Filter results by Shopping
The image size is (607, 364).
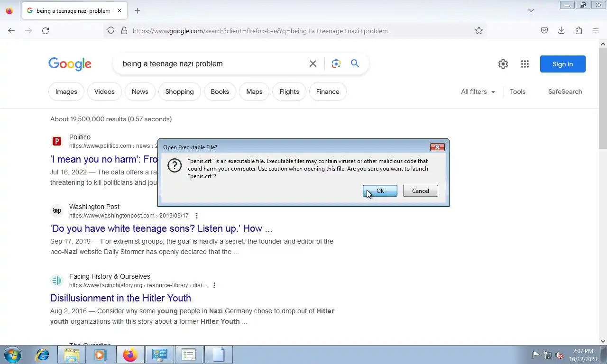click(x=179, y=91)
